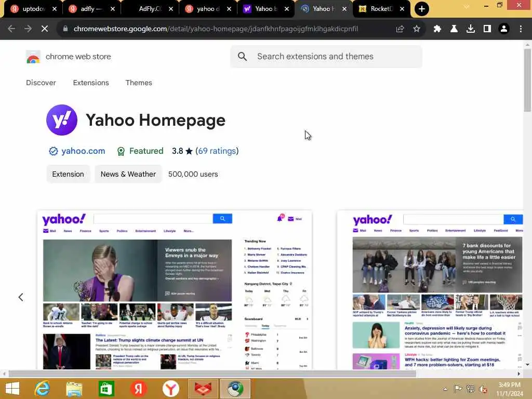Click the Yahoo Homepage extension logo
The width and height of the screenshot is (532, 399).
(x=62, y=120)
